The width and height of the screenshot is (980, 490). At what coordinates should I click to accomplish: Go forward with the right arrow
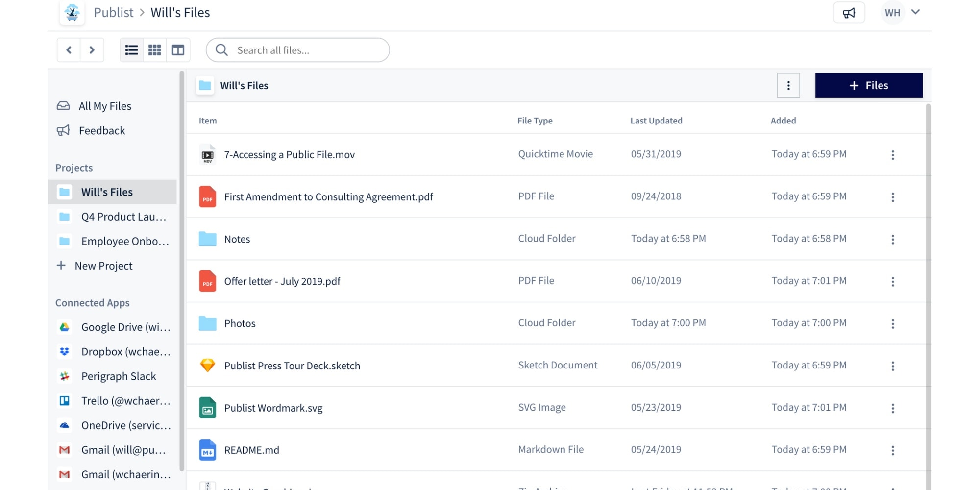point(92,50)
